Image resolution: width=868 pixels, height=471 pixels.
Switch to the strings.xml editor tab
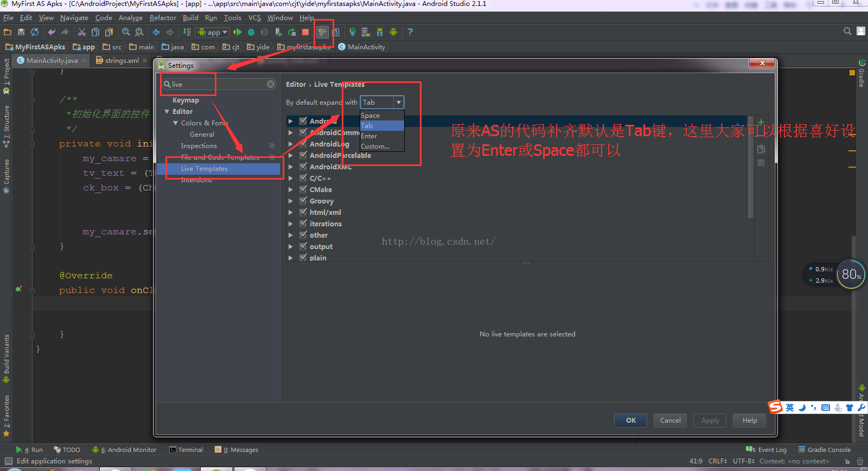coord(122,60)
